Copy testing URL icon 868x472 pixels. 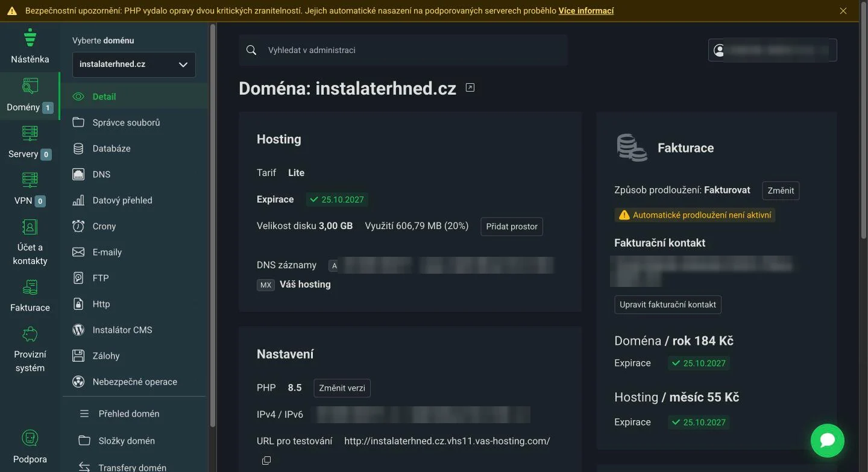[266, 461]
